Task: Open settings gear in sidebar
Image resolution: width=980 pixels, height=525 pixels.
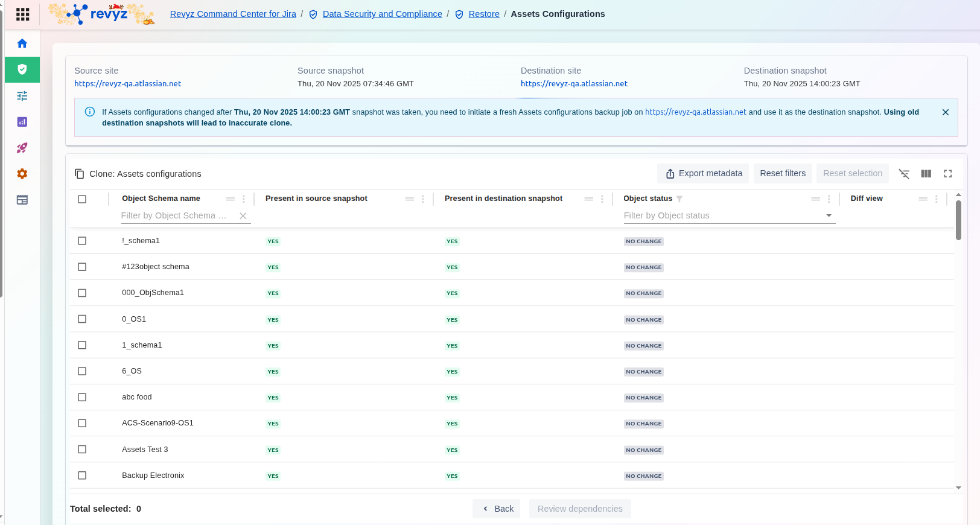Action: coord(22,174)
